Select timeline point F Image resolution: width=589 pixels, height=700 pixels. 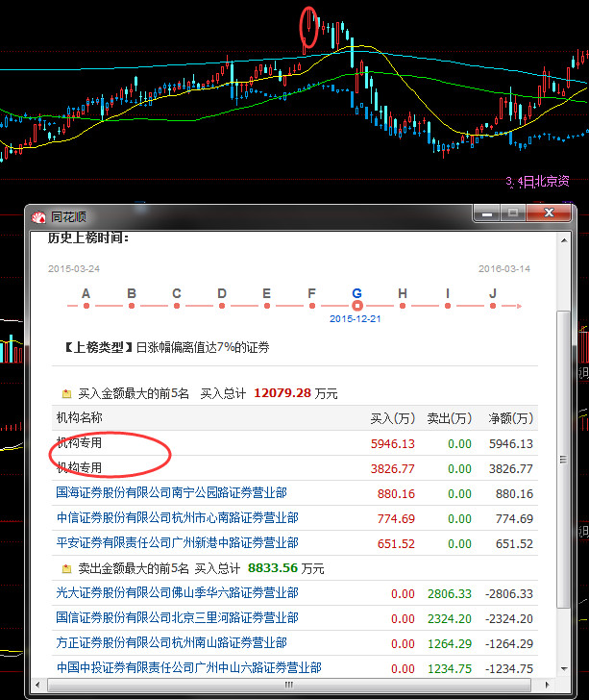pyautogui.click(x=312, y=306)
